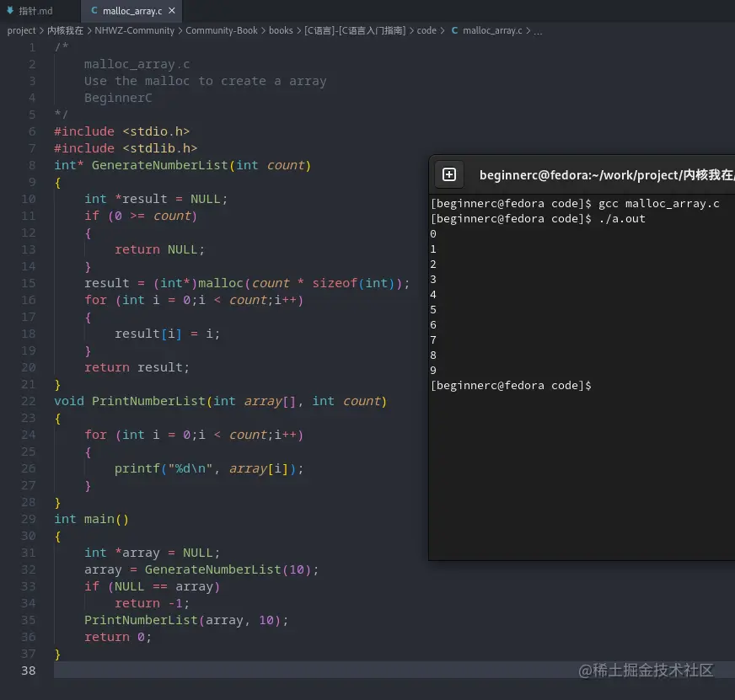Click 'array = GenerateNumberList(10);' line
The image size is (735, 700).
(201, 569)
